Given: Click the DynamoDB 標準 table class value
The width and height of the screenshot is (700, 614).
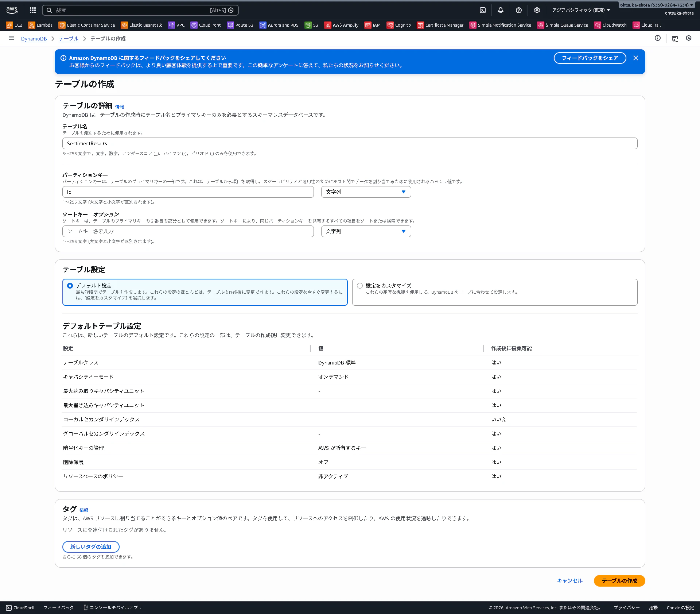Looking at the screenshot, I should pyautogui.click(x=337, y=363).
